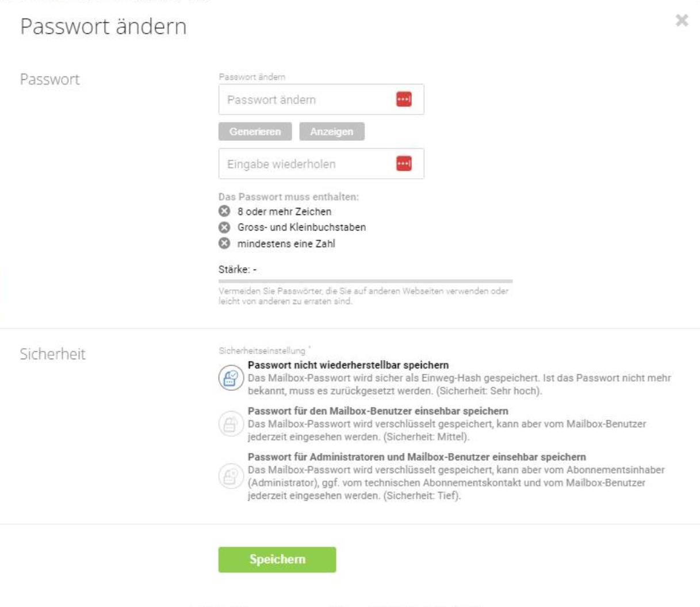This screenshot has height=607, width=700.
Task: Click the 'Sicherheit' section heading
Action: coord(52,354)
